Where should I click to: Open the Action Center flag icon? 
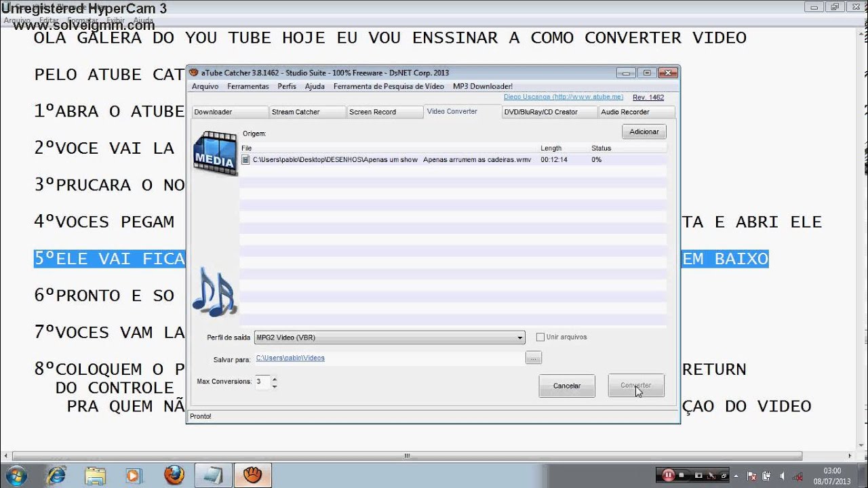pos(752,476)
